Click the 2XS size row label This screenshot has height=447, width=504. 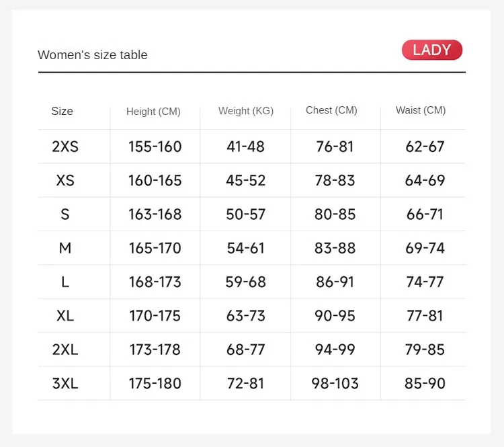[x=65, y=147]
